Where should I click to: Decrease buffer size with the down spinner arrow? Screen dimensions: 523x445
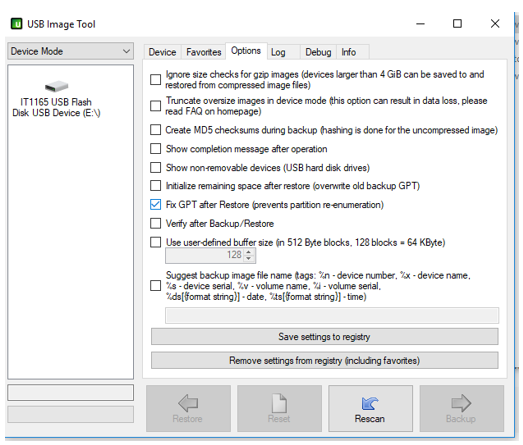[x=248, y=259]
